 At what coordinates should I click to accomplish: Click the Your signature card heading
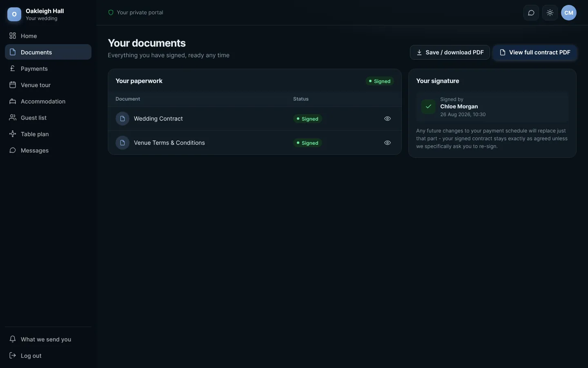(x=438, y=81)
